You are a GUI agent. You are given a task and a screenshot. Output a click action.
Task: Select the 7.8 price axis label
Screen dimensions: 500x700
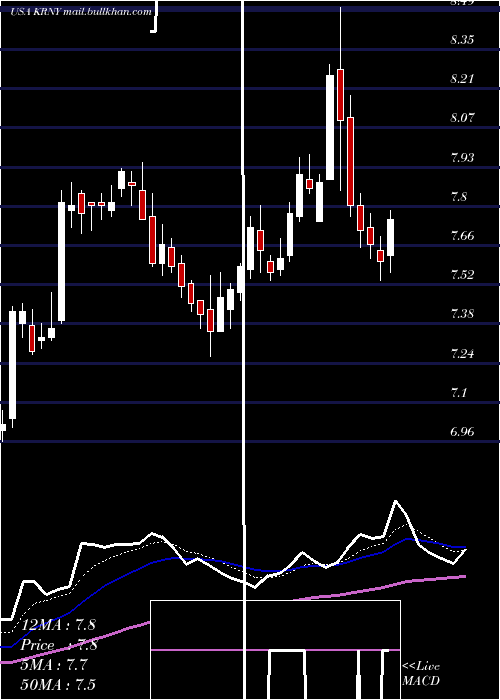pos(458,196)
